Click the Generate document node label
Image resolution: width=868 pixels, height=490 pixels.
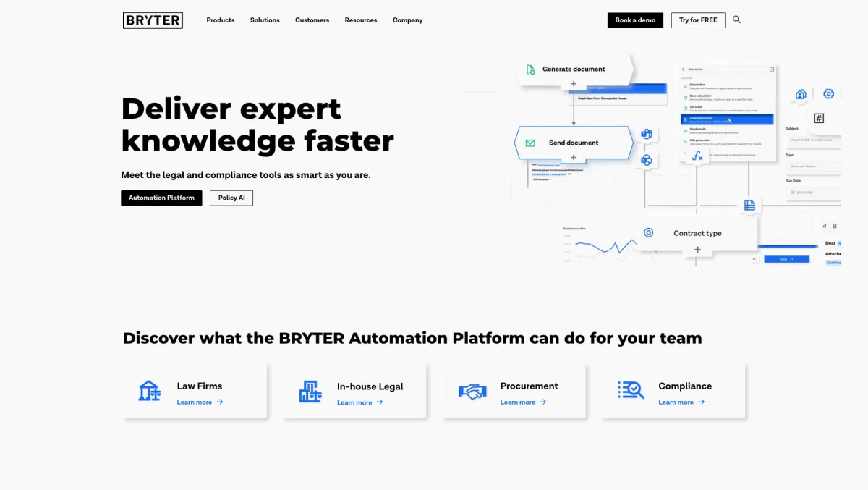click(574, 69)
